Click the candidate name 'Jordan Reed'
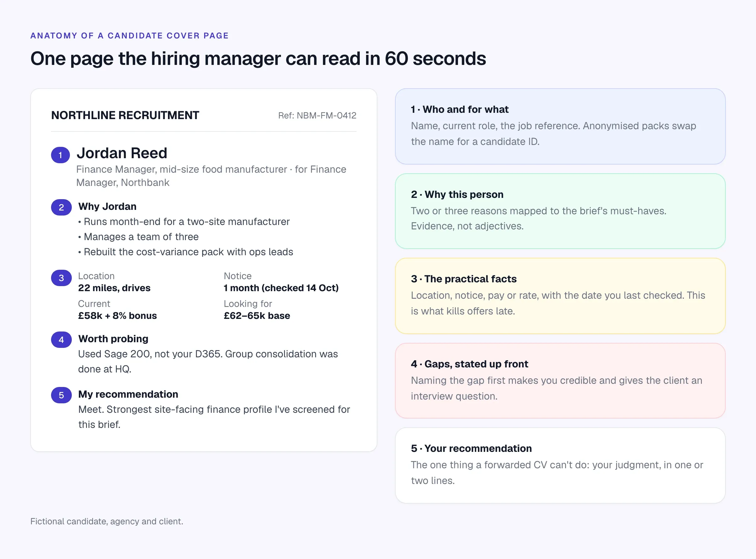756x559 pixels. point(122,153)
